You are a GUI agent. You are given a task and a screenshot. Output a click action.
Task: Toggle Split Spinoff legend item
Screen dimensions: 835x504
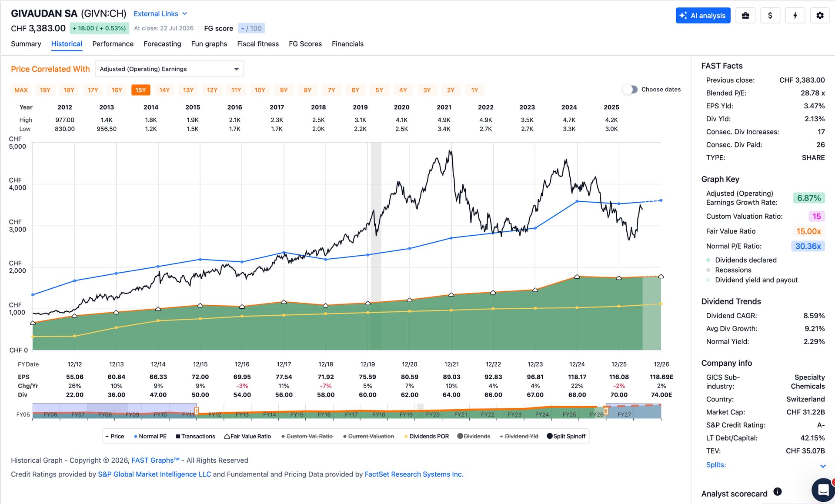pyautogui.click(x=566, y=437)
